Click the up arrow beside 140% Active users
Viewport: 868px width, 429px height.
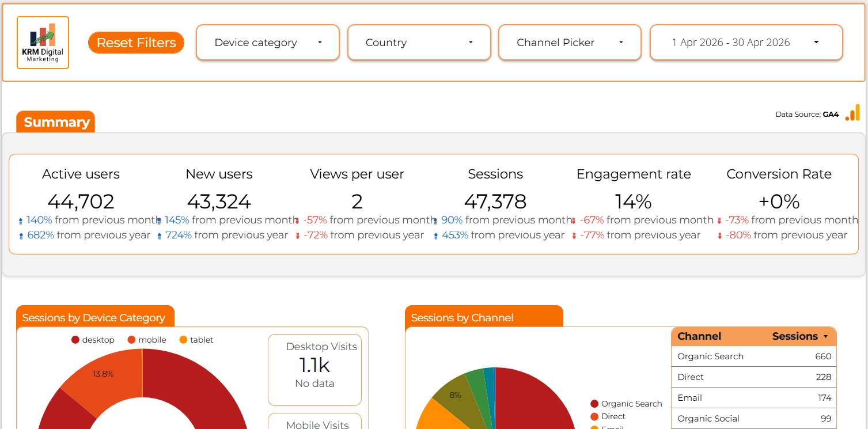click(21, 221)
